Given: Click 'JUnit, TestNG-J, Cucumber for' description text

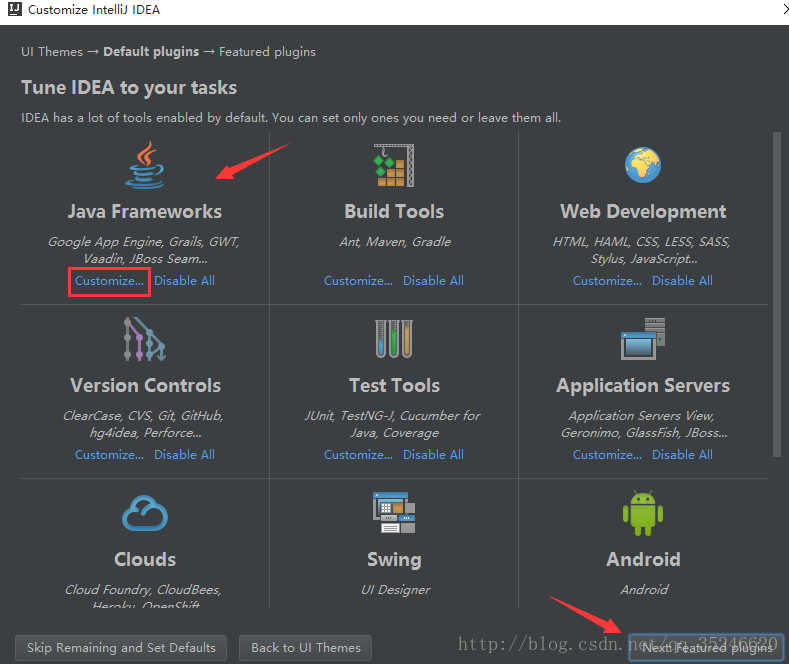Looking at the screenshot, I should pyautogui.click(x=392, y=416).
